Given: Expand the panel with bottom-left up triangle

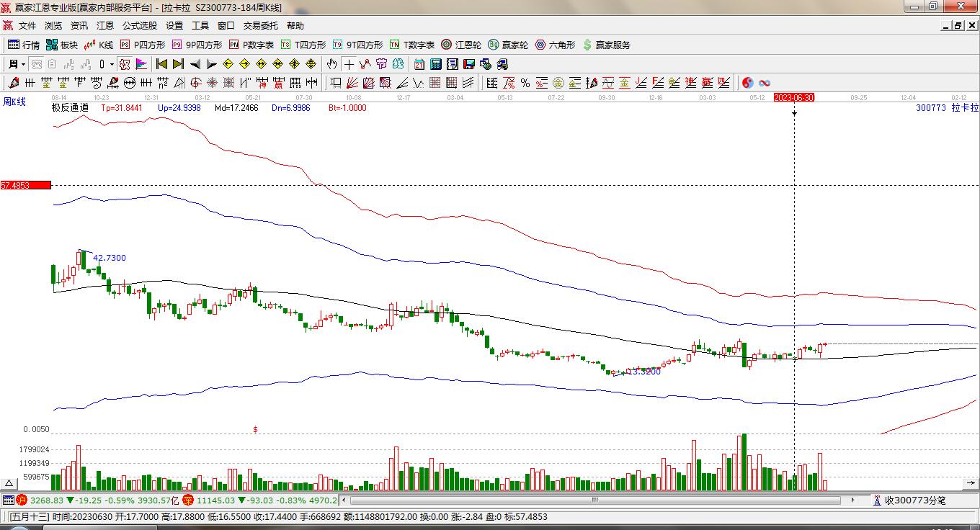Looking at the screenshot, I should point(9,483).
